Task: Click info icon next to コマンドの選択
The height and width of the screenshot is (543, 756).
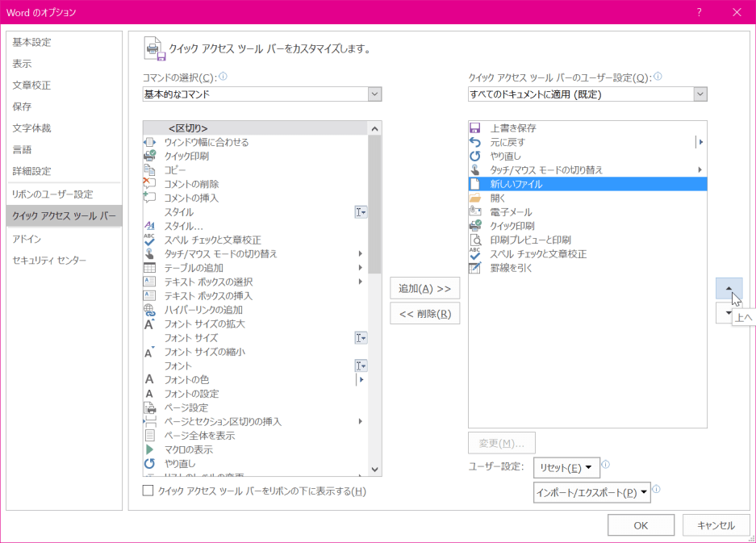Action: 223,76
